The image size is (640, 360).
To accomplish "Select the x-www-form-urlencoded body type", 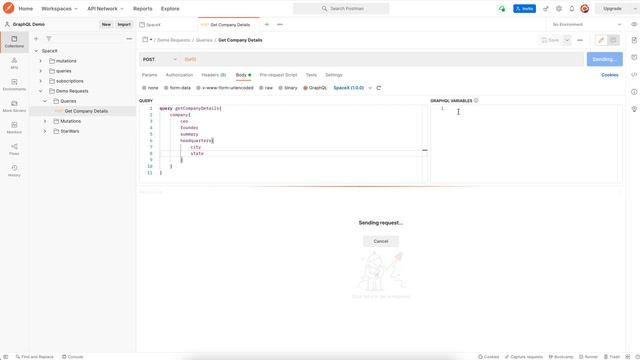I will (x=224, y=88).
